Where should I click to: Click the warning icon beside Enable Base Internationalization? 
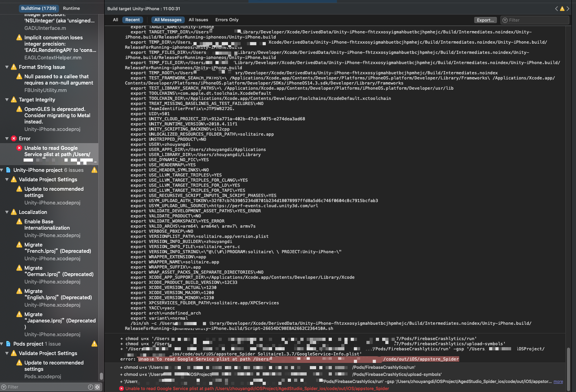(x=19, y=221)
